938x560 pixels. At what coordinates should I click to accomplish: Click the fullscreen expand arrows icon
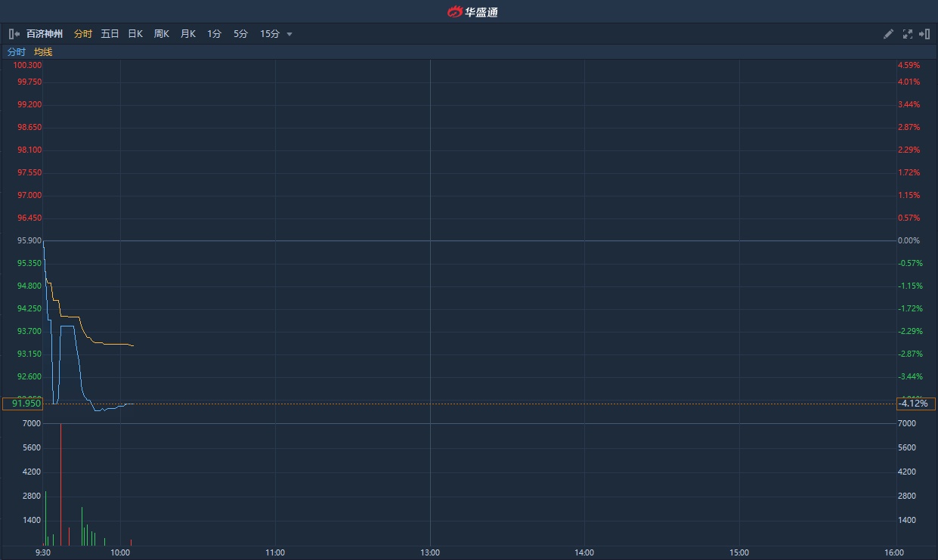tap(907, 34)
